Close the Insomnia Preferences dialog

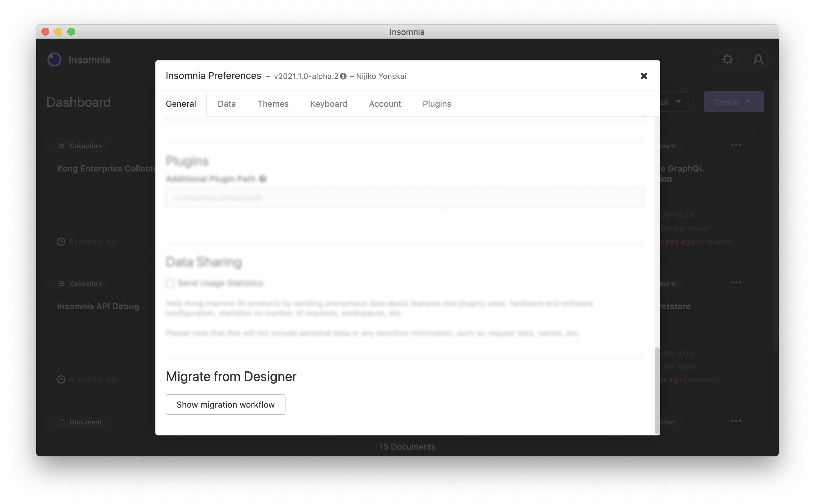(x=643, y=76)
